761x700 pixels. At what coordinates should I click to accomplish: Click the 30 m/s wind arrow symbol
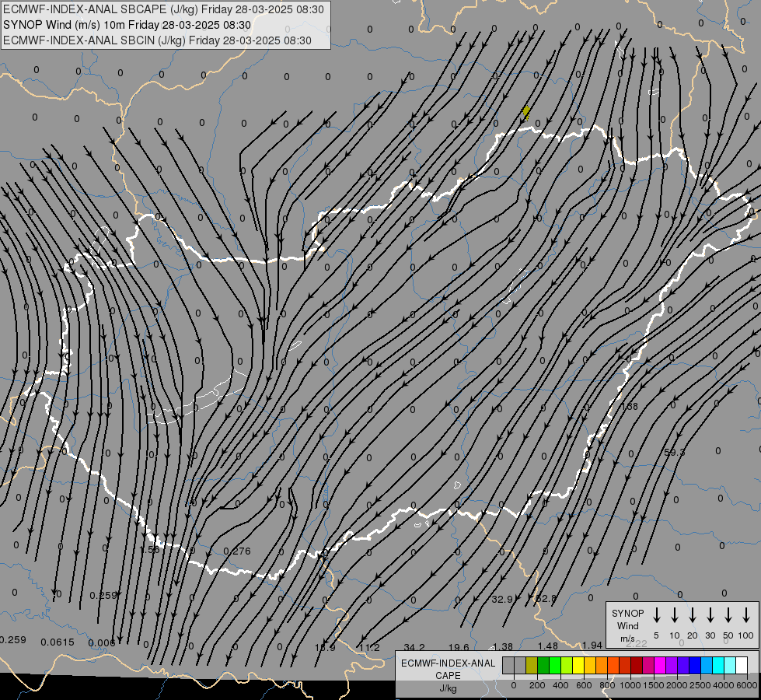710,615
